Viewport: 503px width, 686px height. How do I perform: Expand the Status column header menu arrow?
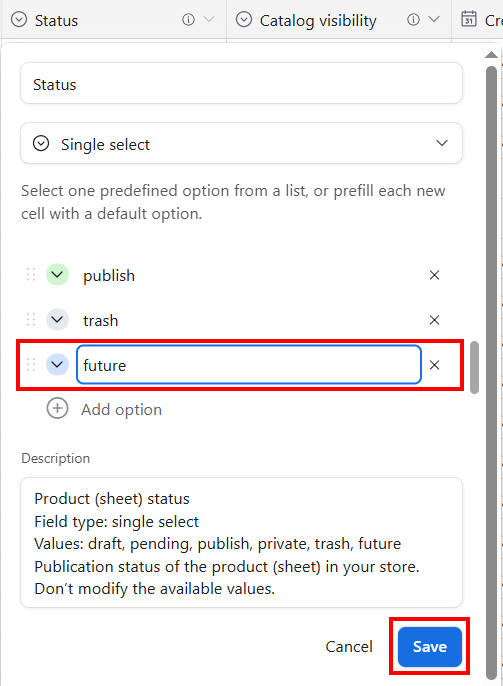pyautogui.click(x=210, y=20)
